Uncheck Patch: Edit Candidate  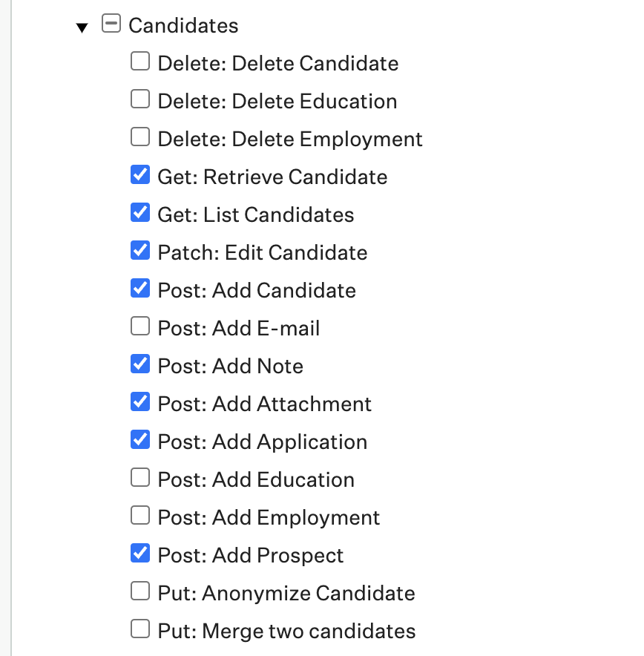click(x=139, y=251)
